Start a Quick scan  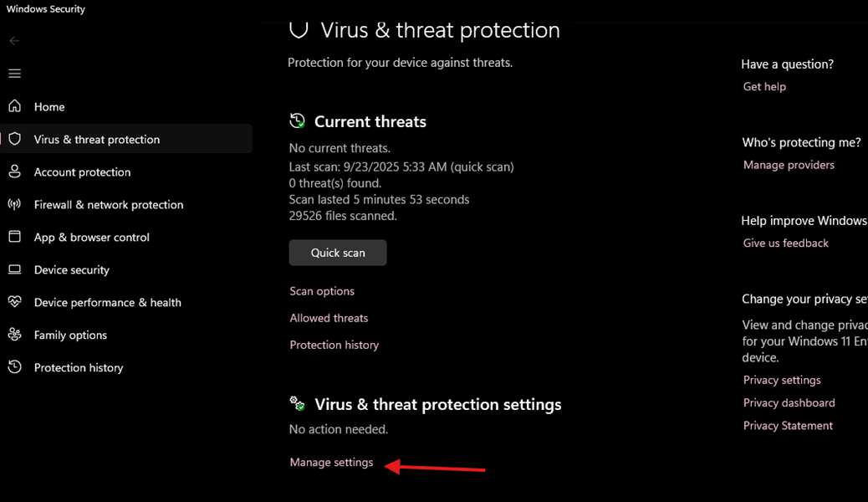pyautogui.click(x=338, y=253)
